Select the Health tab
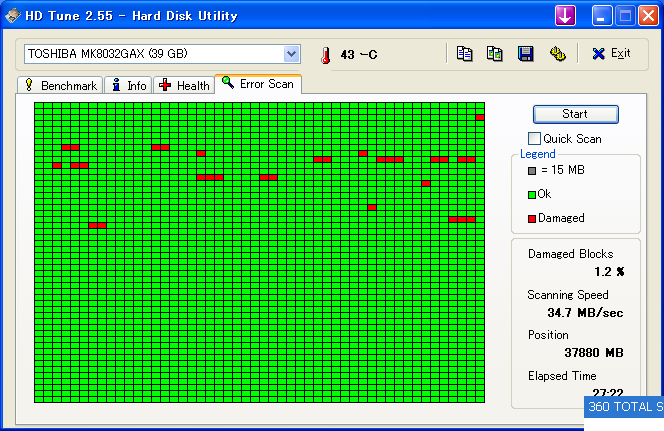This screenshot has height=431, width=664. point(184,85)
